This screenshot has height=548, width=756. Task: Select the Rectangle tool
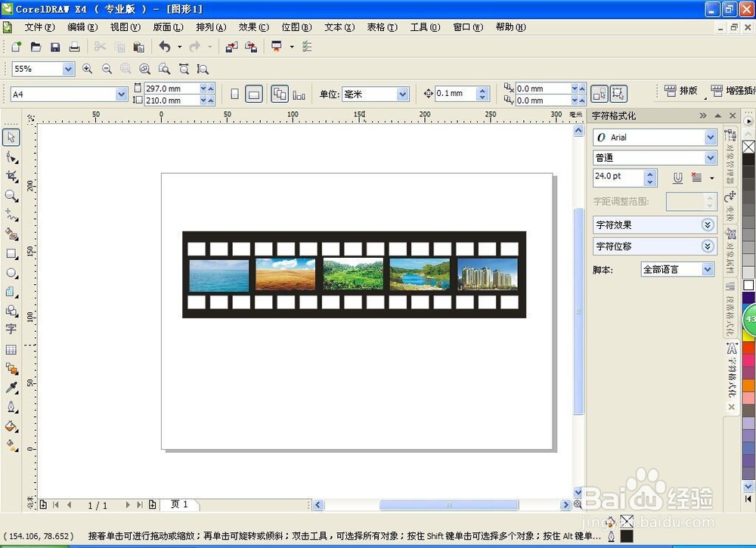pyautogui.click(x=11, y=254)
